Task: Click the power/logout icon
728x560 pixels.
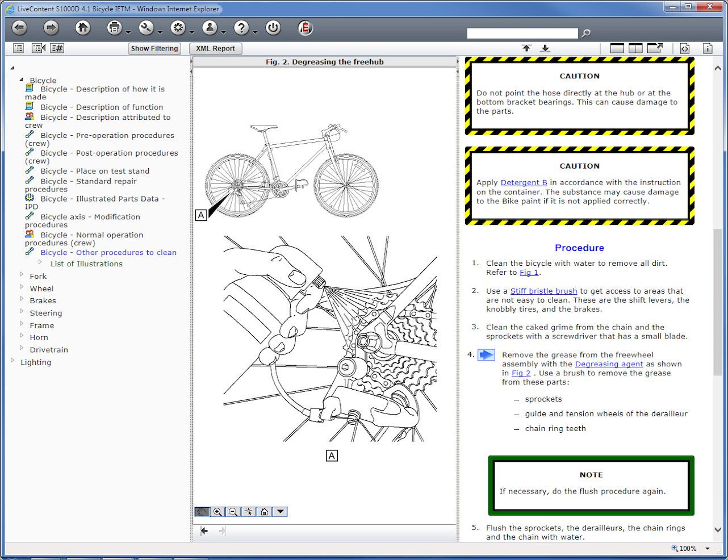Action: (x=273, y=28)
